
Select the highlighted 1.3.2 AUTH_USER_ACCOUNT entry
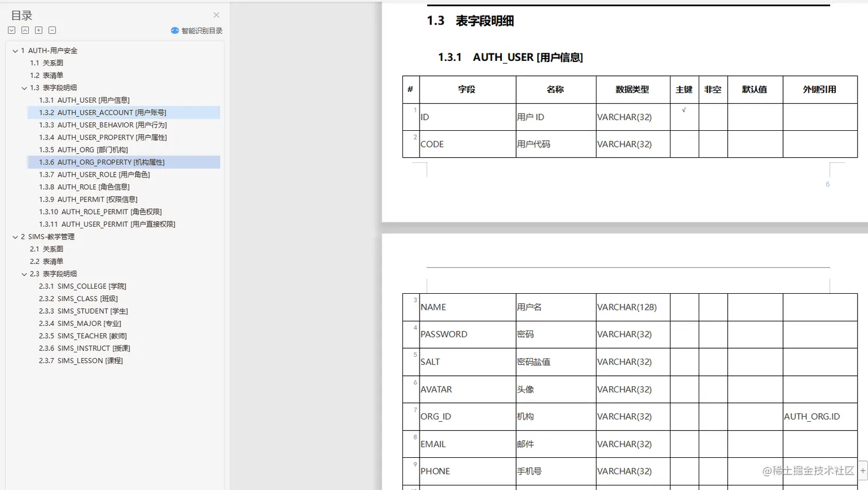click(x=102, y=112)
